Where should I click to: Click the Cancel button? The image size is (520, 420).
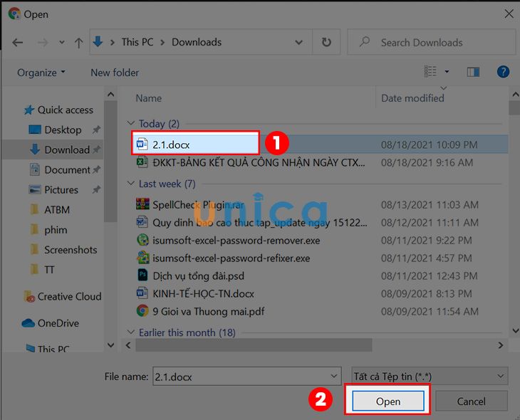coord(471,401)
